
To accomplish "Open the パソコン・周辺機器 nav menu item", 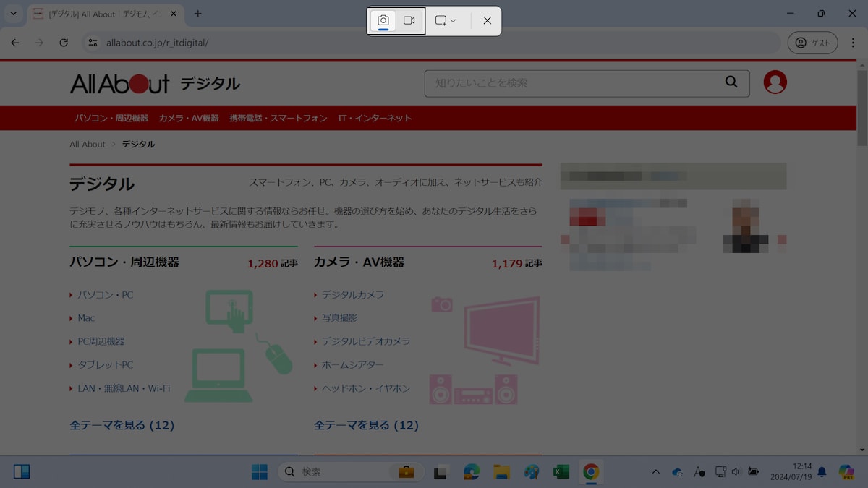I will point(111,118).
